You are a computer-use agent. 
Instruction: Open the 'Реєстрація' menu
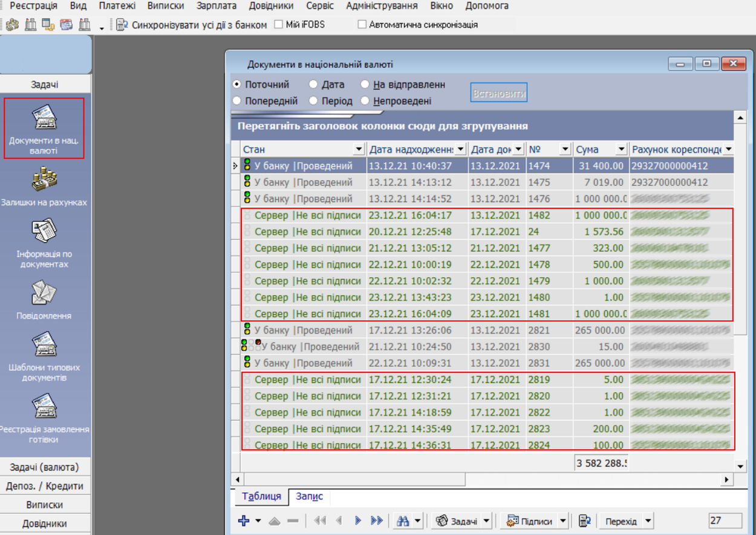(x=34, y=6)
